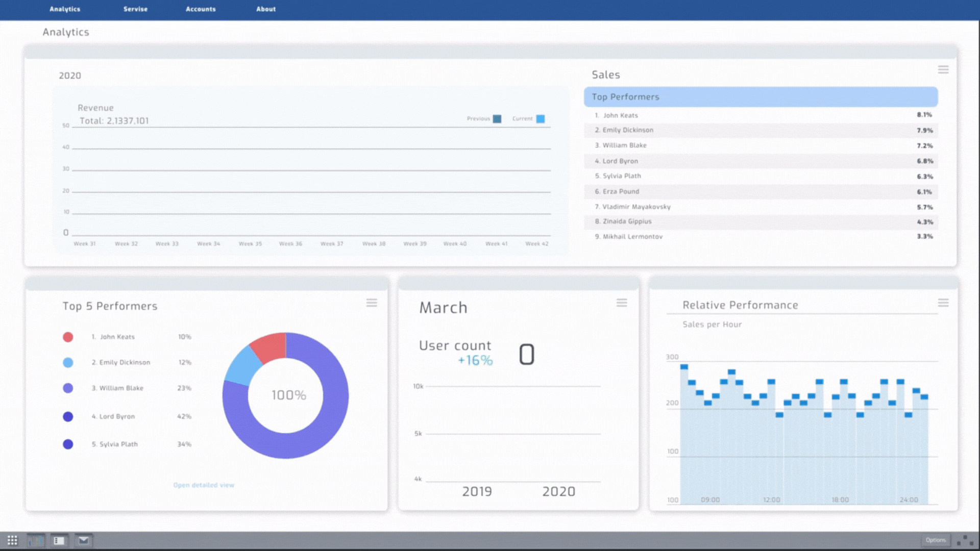Select row 7. Vladimir Mayakovsky

pyautogui.click(x=761, y=207)
